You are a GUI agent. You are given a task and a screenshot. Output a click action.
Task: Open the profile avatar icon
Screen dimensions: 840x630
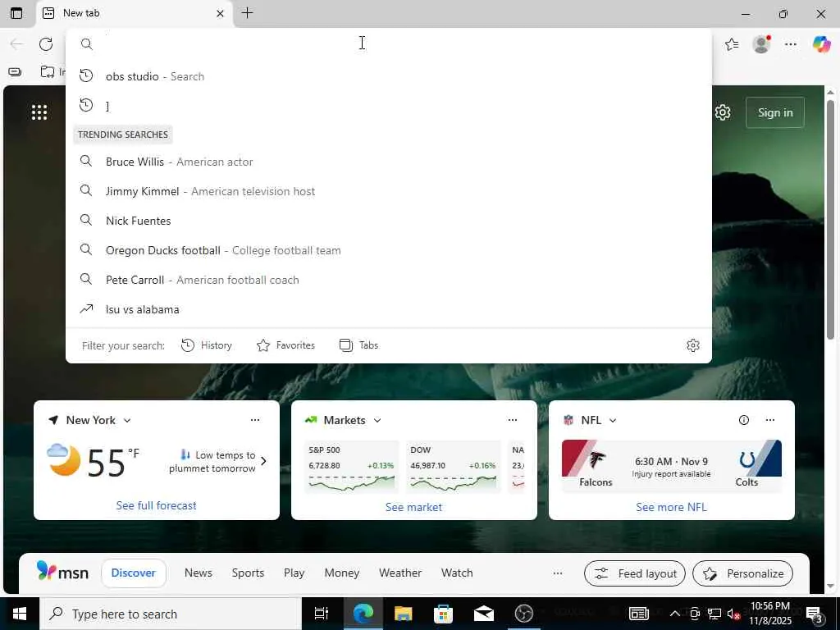point(761,44)
